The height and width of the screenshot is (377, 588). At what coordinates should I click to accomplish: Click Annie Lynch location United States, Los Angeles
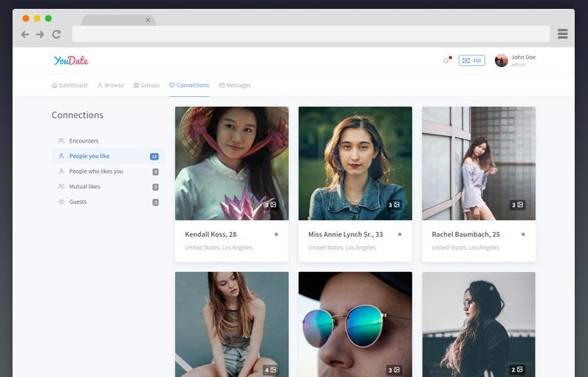click(x=342, y=248)
